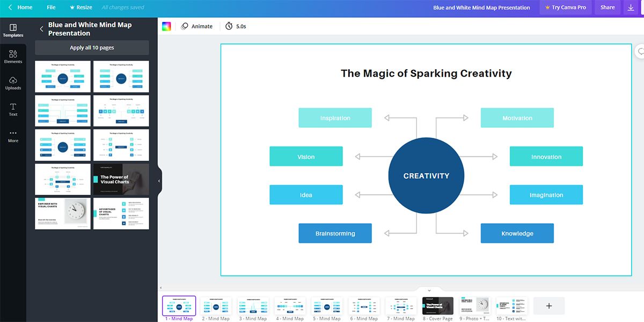The height and width of the screenshot is (322, 644).
Task: Open the Resize menu
Action: tap(81, 8)
